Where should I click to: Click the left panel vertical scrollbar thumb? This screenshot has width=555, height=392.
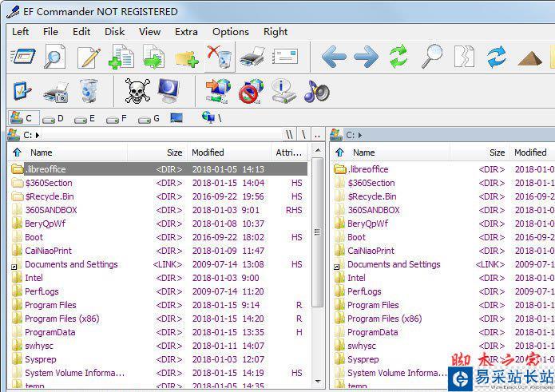point(318,232)
